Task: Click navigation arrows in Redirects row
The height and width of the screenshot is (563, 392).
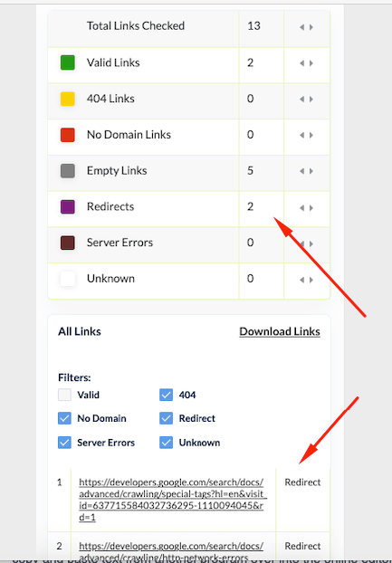Action: point(306,208)
